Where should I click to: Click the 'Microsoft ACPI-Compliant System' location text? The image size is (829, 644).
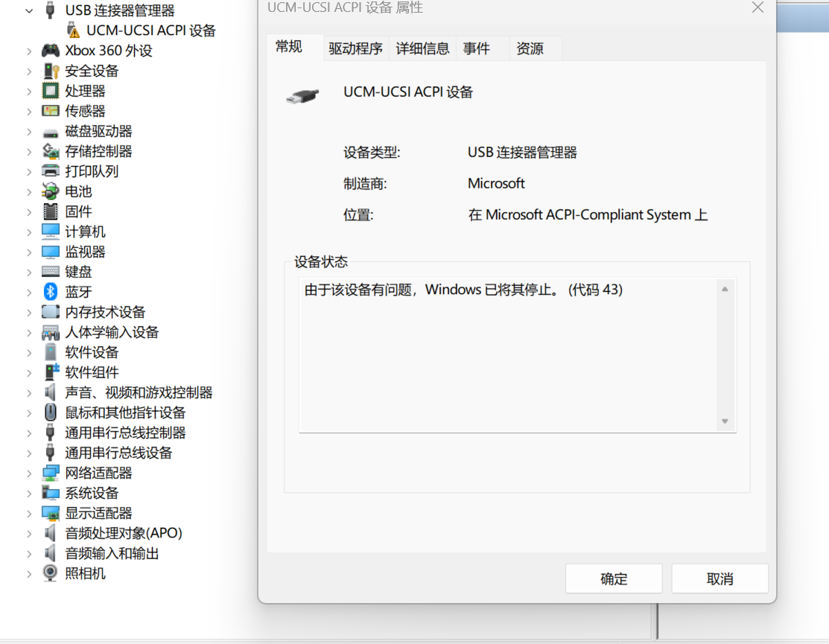coord(588,215)
